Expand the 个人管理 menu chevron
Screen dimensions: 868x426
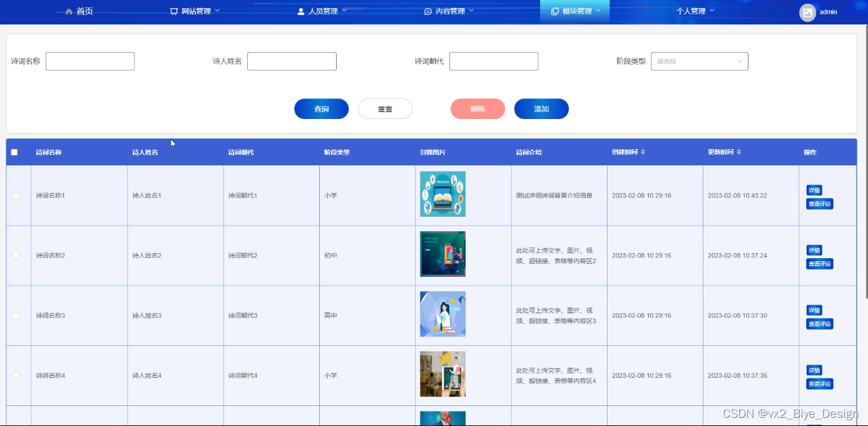coord(712,11)
